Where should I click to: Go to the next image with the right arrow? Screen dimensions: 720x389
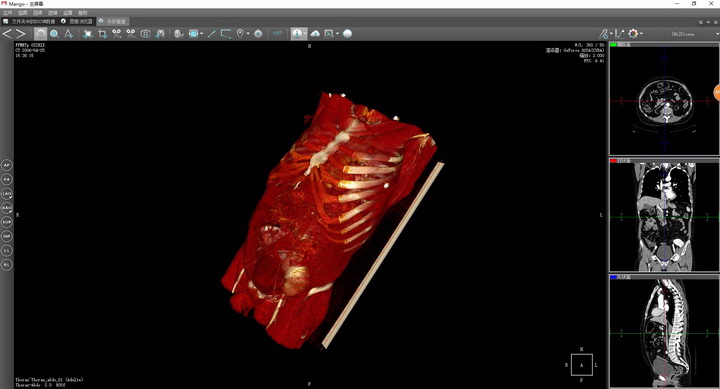coord(21,34)
